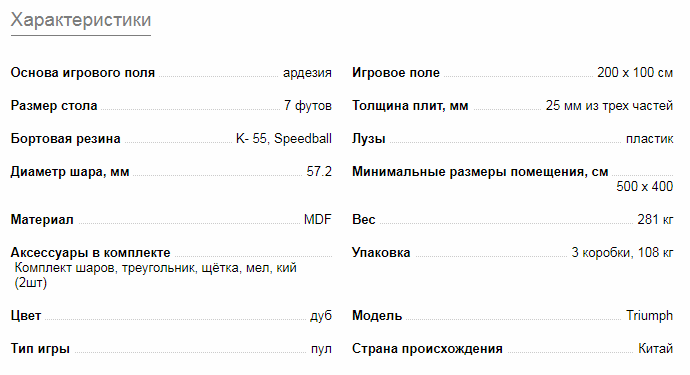Click the K- 55, Speedball value
The height and width of the screenshot is (375, 690).
click(x=284, y=139)
